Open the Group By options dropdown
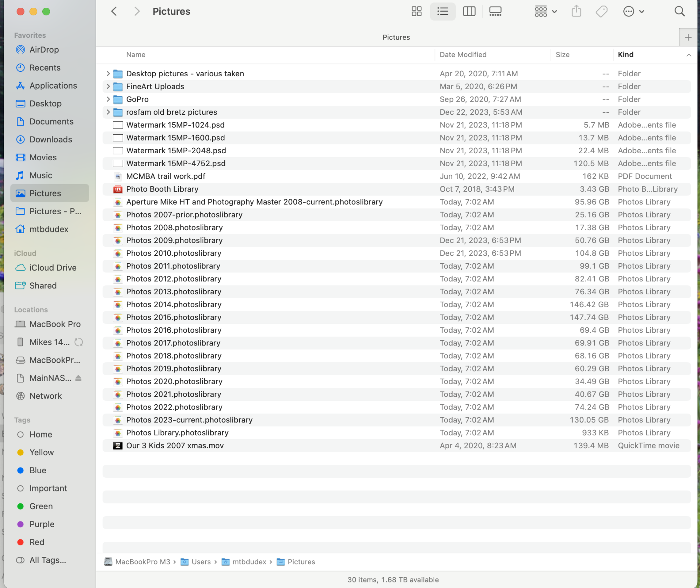Viewport: 700px width, 588px height. click(546, 12)
